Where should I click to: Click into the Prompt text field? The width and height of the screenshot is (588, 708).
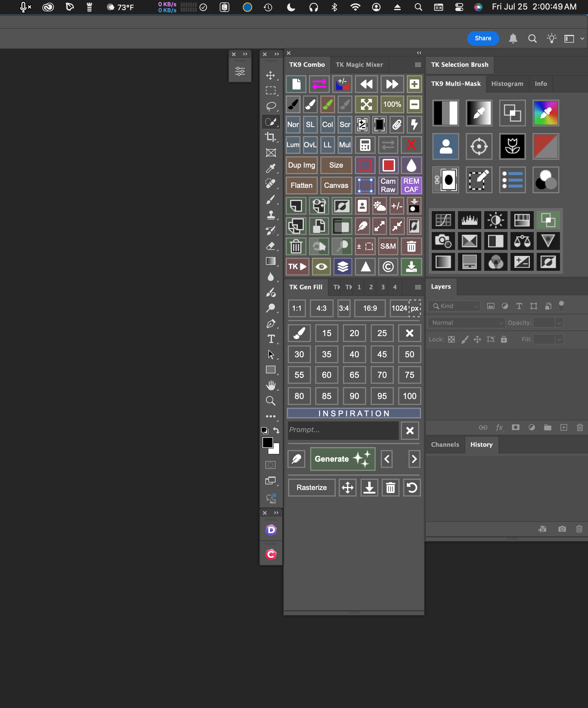(x=343, y=430)
